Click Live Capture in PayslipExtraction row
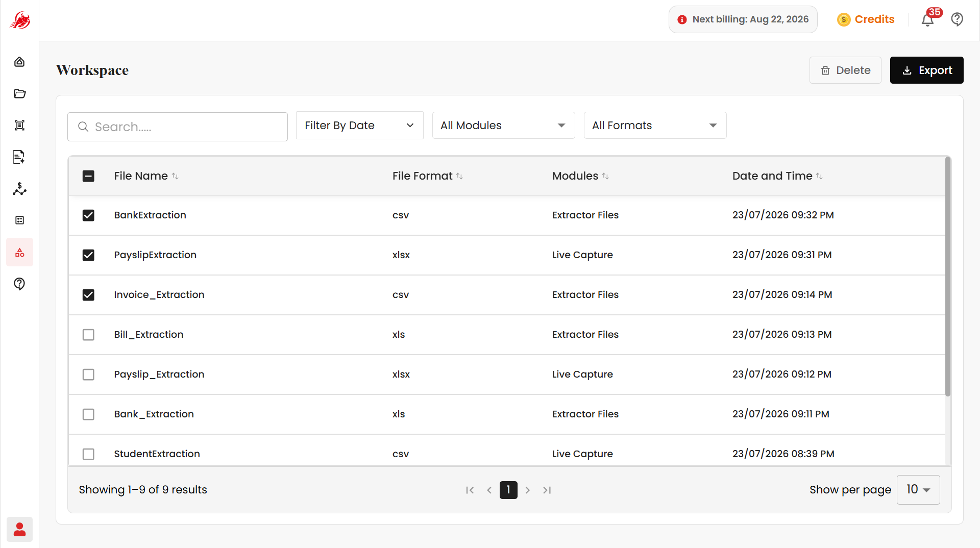 pyautogui.click(x=582, y=255)
